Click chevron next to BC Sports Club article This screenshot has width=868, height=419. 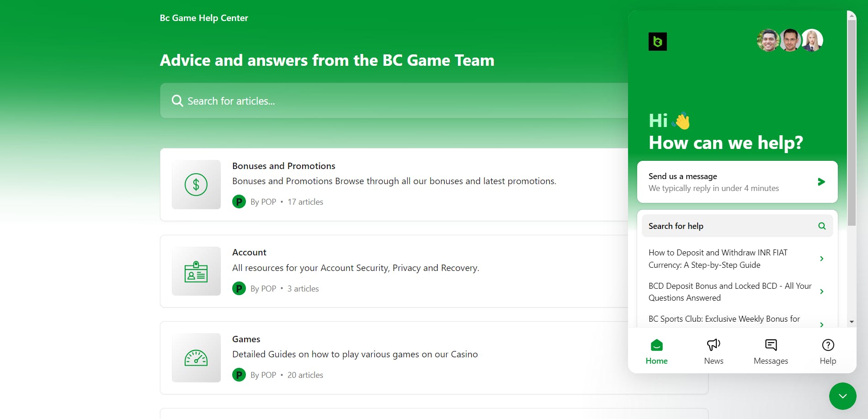coord(822,324)
